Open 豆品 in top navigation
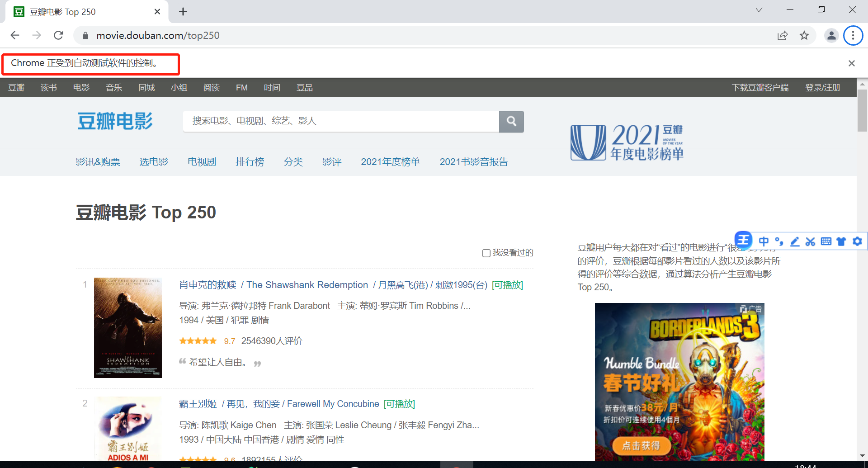The image size is (868, 468). (305, 88)
